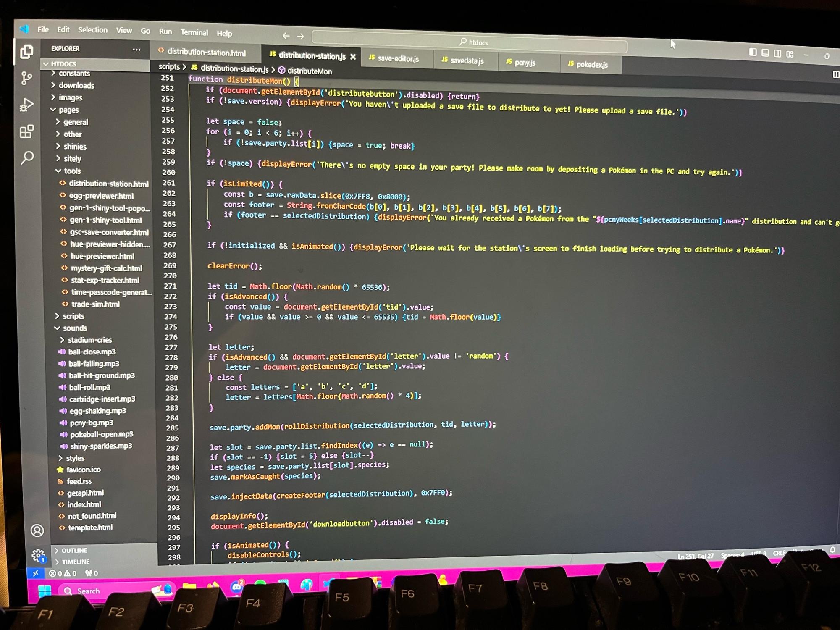Expand the shinies folder
Image resolution: width=840 pixels, height=630 pixels.
pos(71,147)
